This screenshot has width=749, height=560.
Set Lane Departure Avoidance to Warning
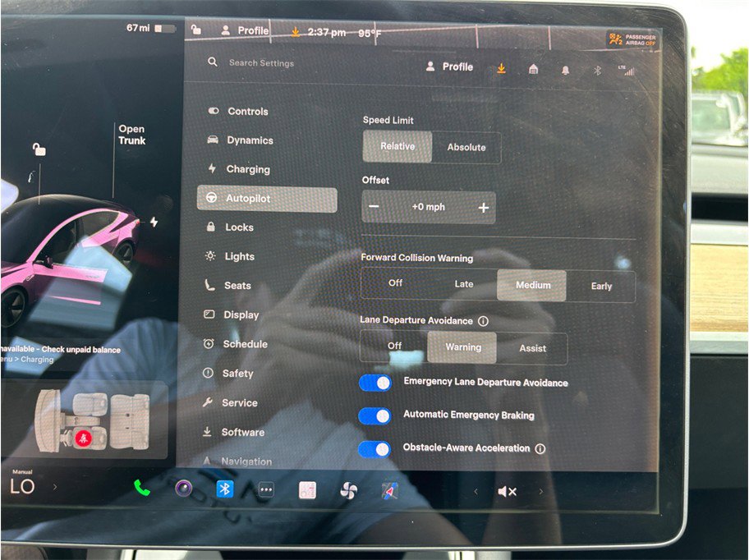click(x=462, y=347)
